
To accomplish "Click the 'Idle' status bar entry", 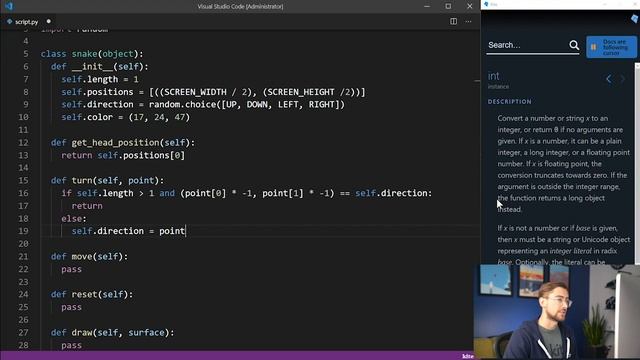I will coord(468,356).
